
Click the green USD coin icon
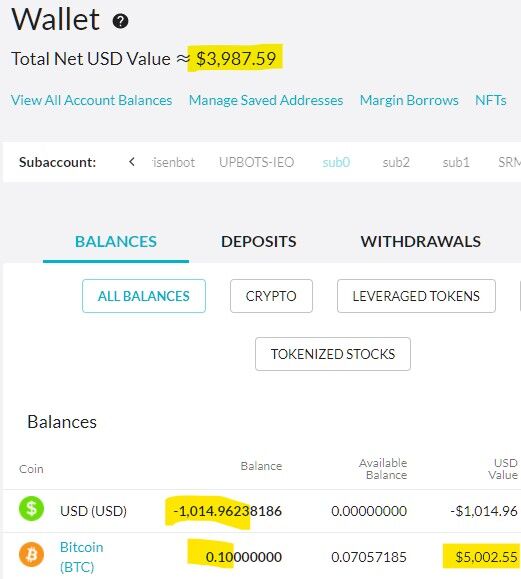click(x=31, y=509)
